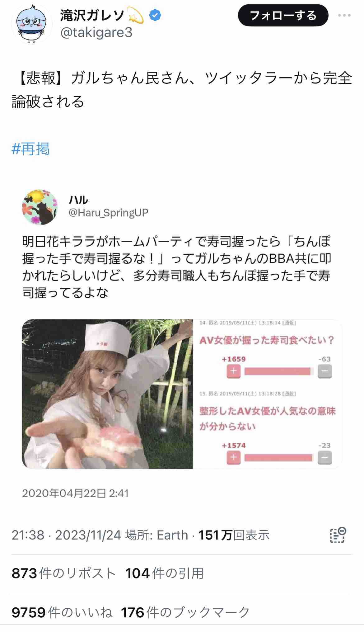Viewport: 364px width, 632px height.
Task: Click the plus vote icon beside +1659
Action: pos(234,371)
